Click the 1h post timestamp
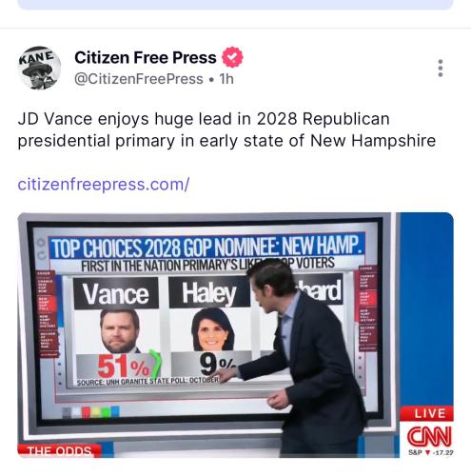This screenshot has height=476, width=471. coord(226,79)
